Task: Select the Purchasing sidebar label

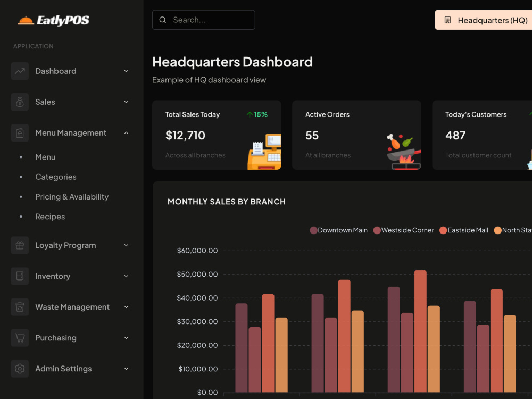Action: [x=56, y=338]
